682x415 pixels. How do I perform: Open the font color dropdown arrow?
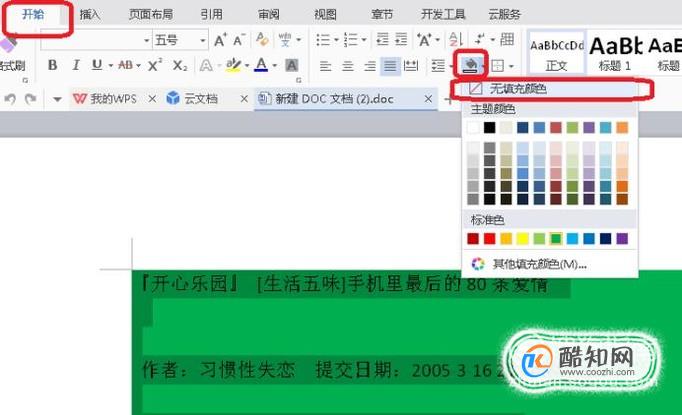tap(274, 66)
